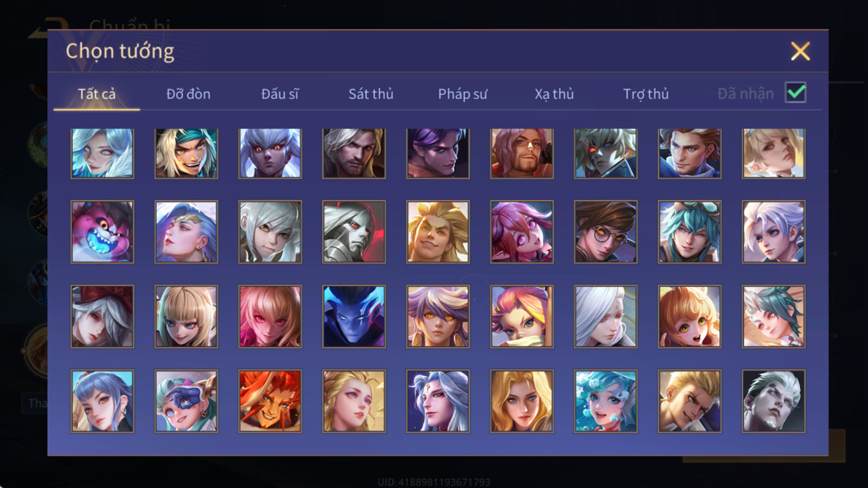The height and width of the screenshot is (488, 868).
Task: Switch to the Đỡ đòn tab
Action: click(188, 94)
